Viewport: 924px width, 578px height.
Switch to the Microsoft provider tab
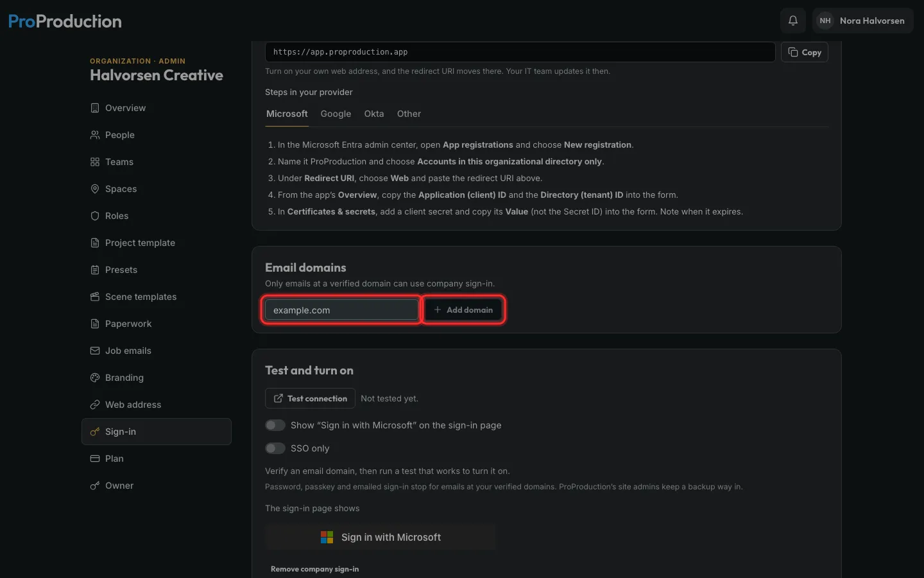[287, 114]
